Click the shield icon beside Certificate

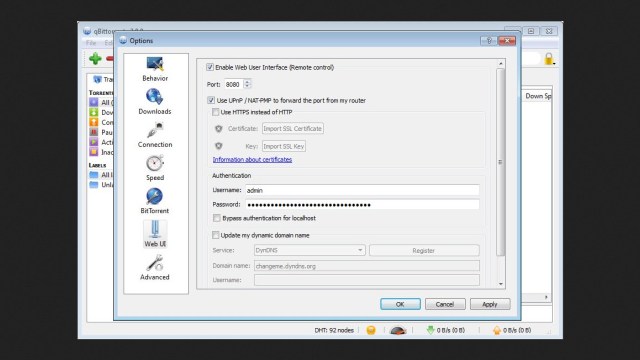point(219,129)
